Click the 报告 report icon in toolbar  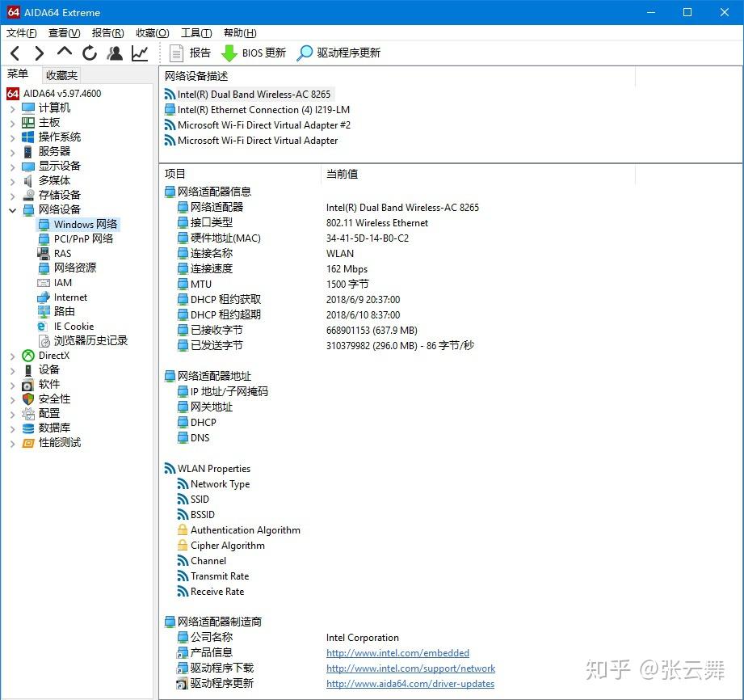tap(176, 53)
